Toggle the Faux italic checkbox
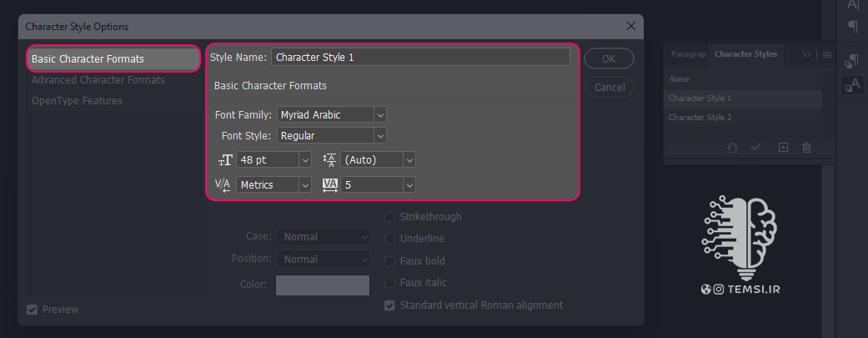 click(389, 283)
